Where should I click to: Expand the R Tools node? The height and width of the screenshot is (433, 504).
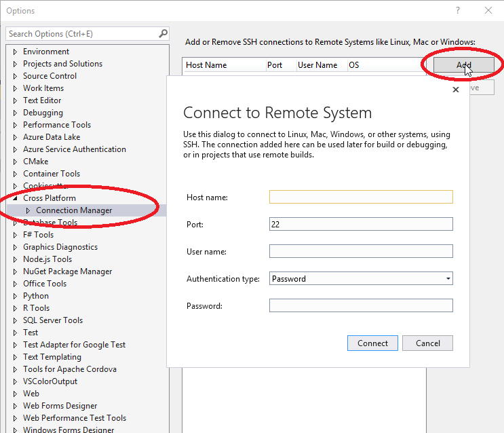[x=15, y=309]
